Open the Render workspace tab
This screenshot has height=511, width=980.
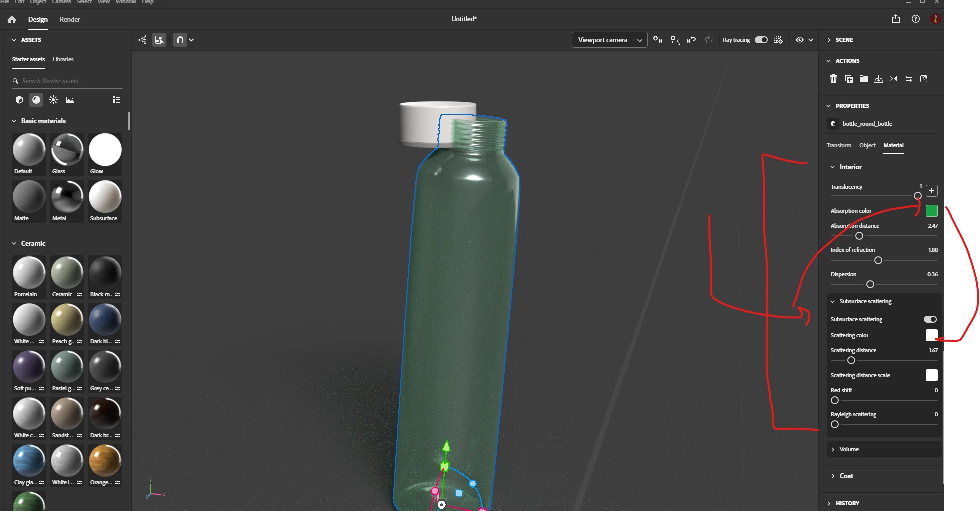(x=70, y=19)
